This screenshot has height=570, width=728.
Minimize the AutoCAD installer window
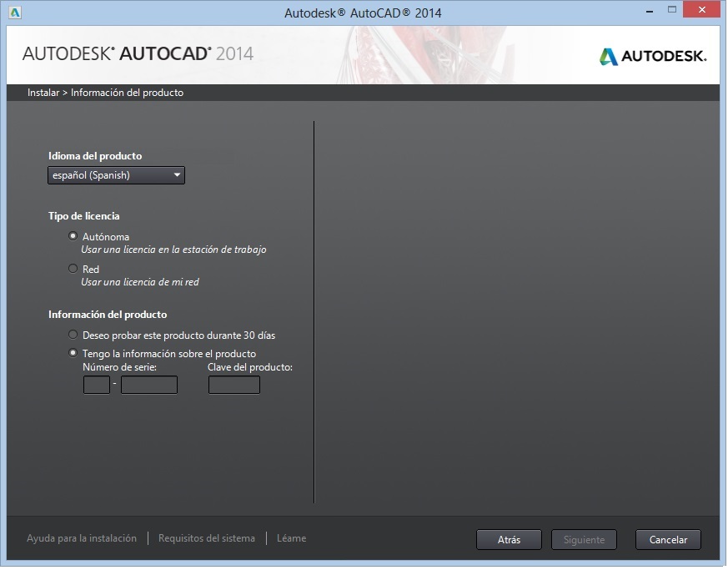[x=650, y=11]
